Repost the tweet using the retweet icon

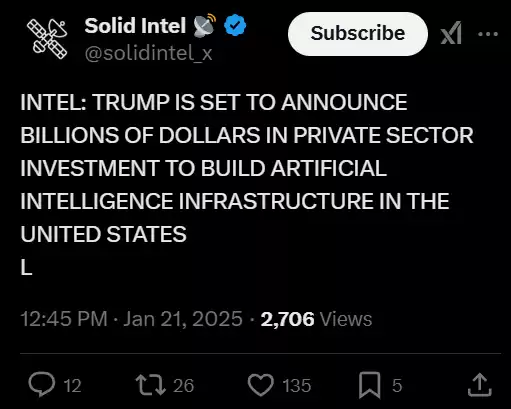tap(151, 385)
